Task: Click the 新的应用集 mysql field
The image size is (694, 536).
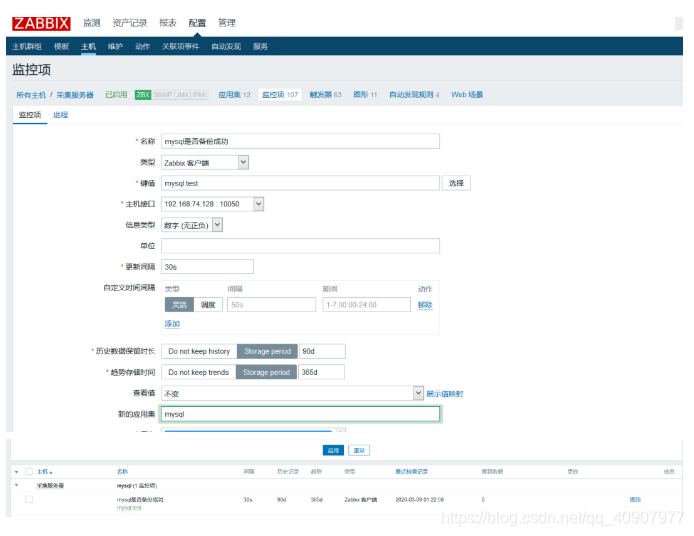Action: 300,414
